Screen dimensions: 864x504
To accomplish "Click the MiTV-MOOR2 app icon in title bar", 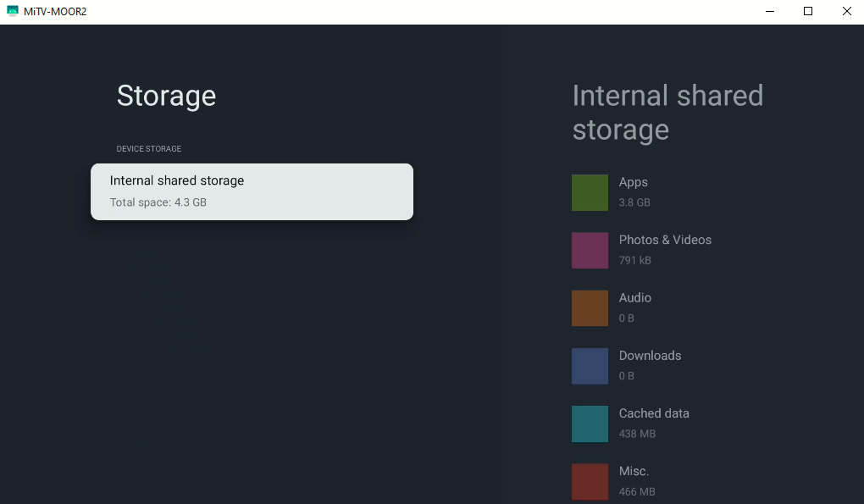I will point(13,11).
